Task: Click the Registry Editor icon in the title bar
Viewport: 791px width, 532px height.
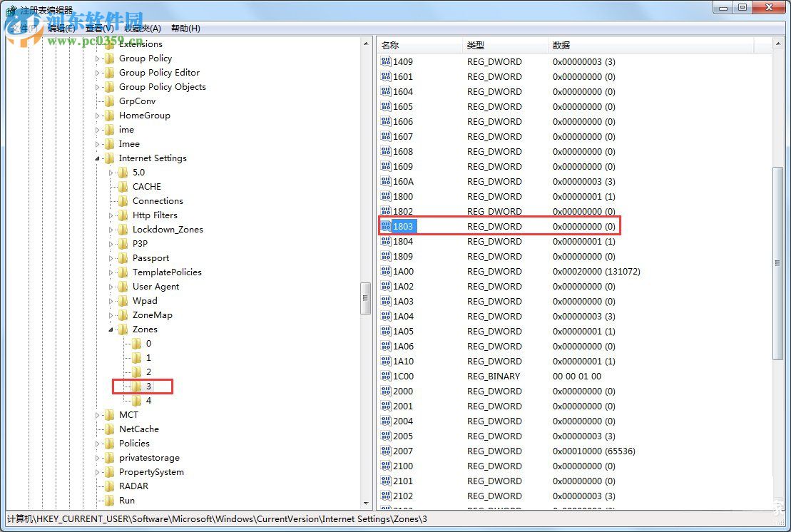Action: [x=9, y=7]
